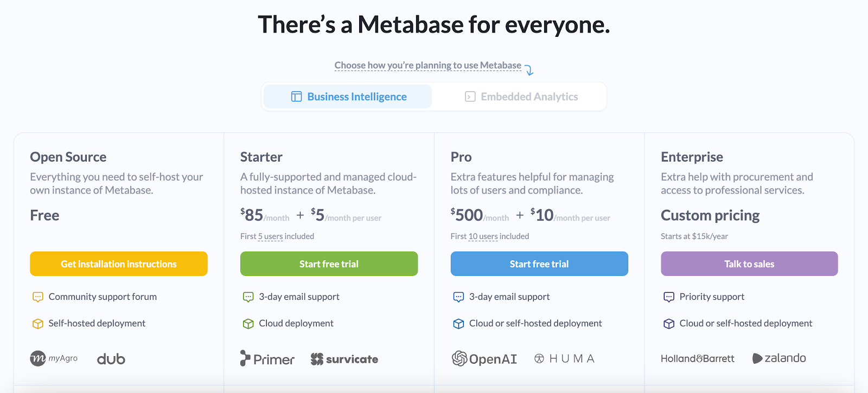868x393 pixels.
Task: Click the dub logo
Action: (111, 359)
